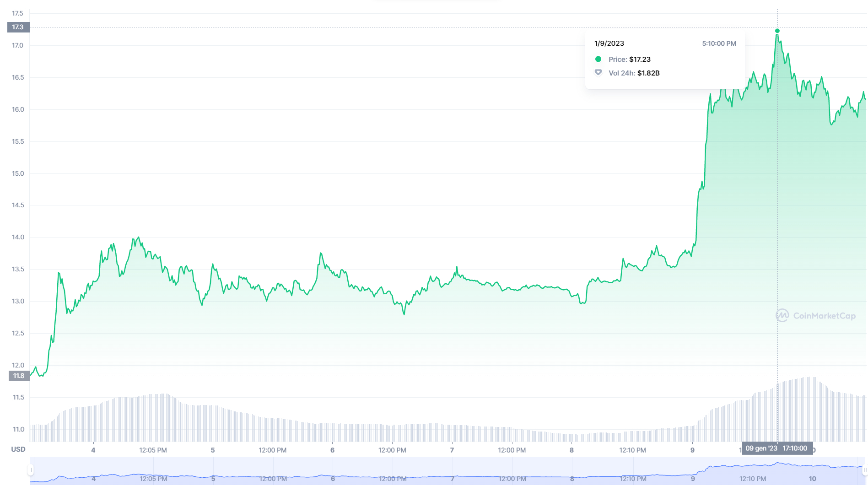Click the 11.8 low price axis label

(x=19, y=376)
